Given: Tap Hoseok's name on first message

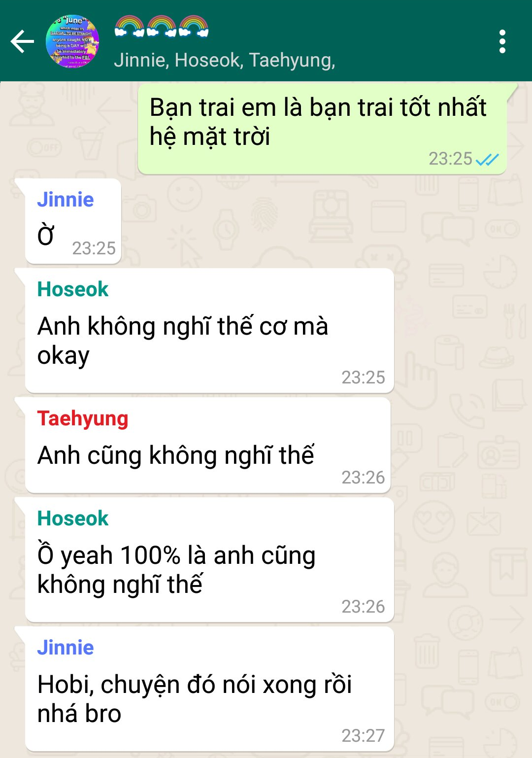Looking at the screenshot, I should click(x=73, y=289).
